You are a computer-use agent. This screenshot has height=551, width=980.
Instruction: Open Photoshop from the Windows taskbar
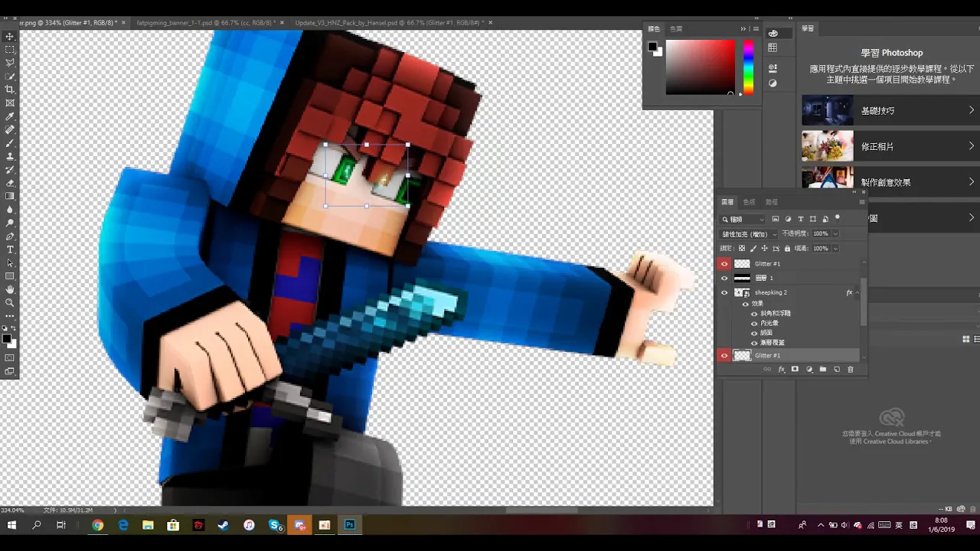tap(350, 525)
